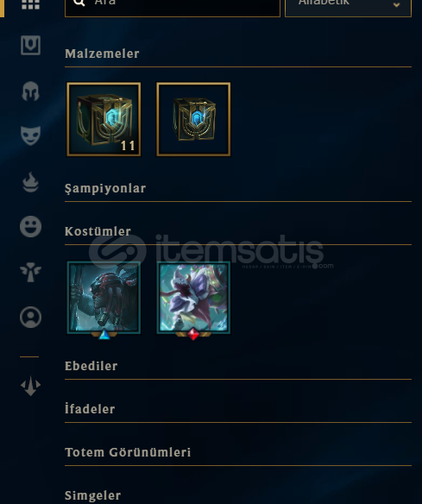Open the arrows icon below the sidebar divider

(30, 386)
